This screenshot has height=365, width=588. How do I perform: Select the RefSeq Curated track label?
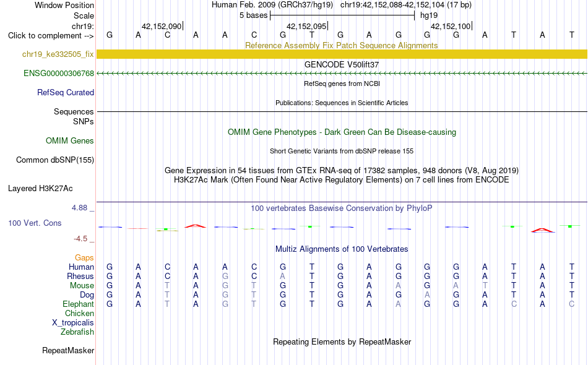pyautogui.click(x=66, y=93)
